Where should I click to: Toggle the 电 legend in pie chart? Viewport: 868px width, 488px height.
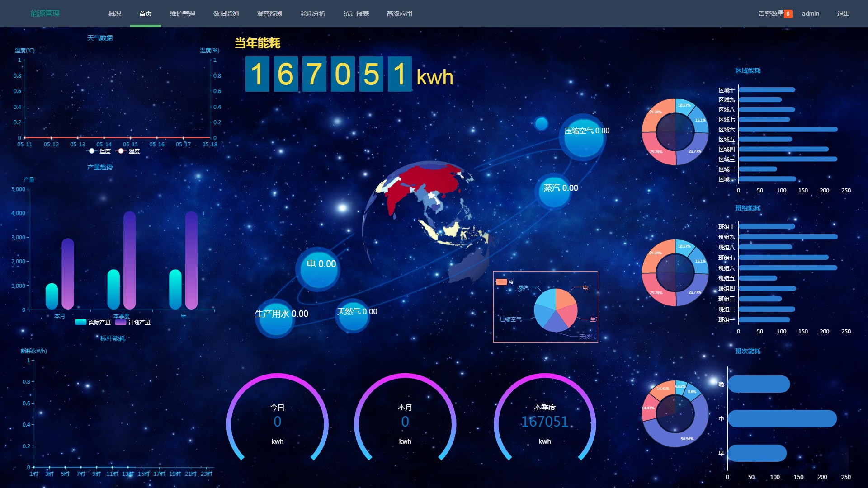tap(502, 282)
